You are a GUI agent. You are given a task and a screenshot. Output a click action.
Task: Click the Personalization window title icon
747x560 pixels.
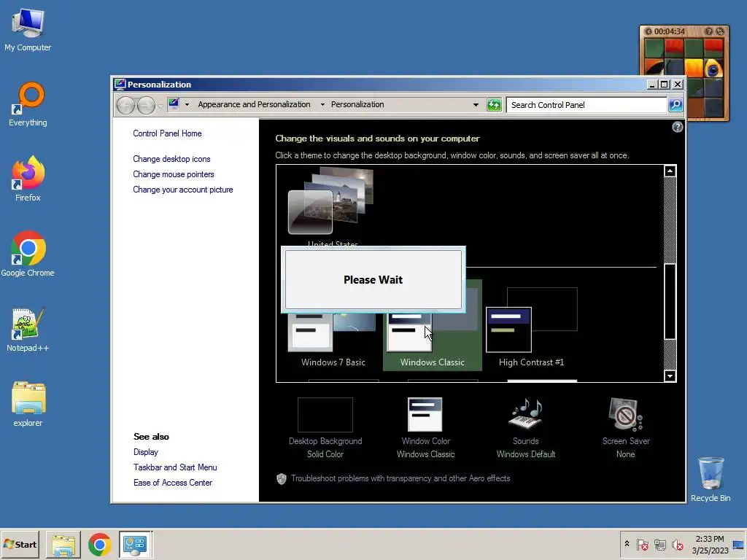[120, 85]
